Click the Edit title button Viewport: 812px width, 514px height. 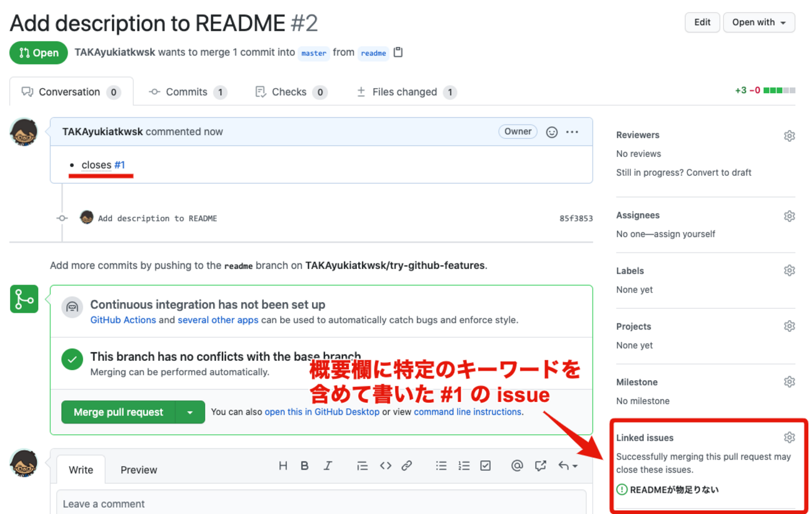click(x=702, y=23)
